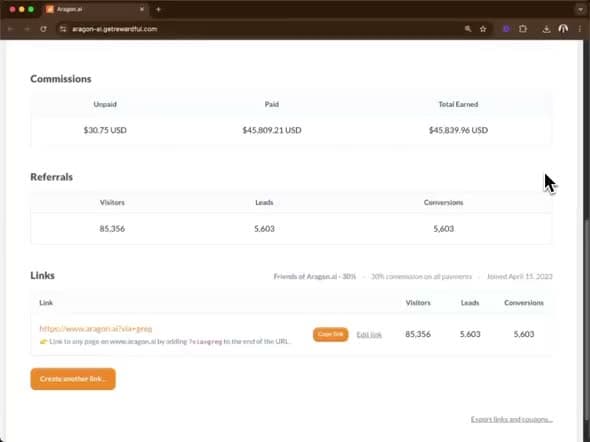This screenshot has height=442, width=590.
Task: Copy the referral link with Copy link button
Action: (x=330, y=334)
